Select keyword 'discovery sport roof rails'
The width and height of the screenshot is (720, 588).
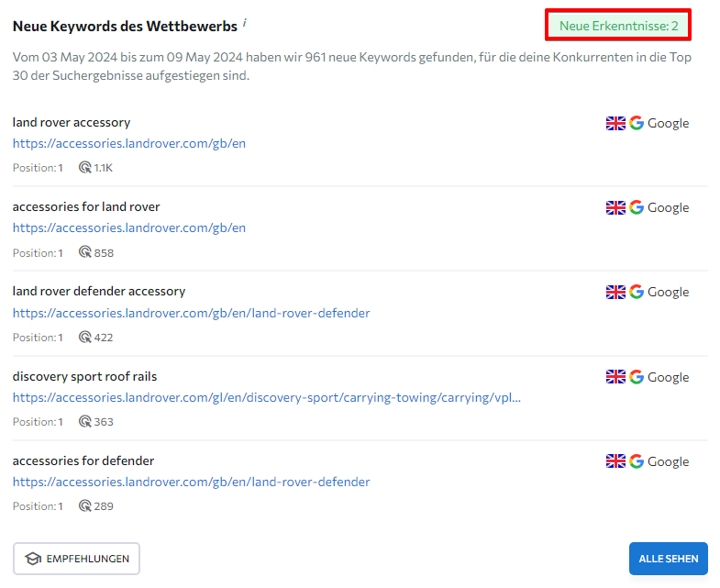pyautogui.click(x=84, y=376)
